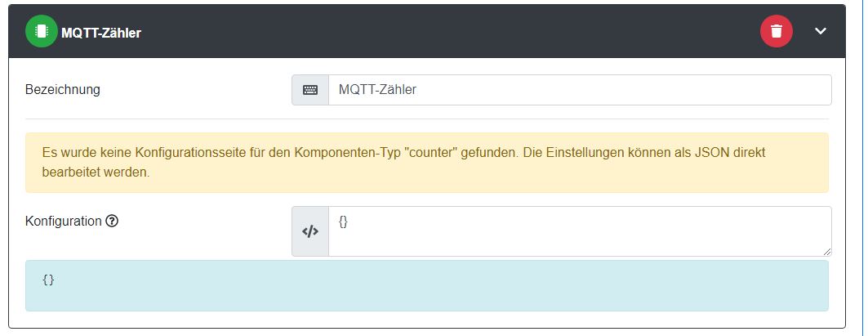The width and height of the screenshot is (868, 336).
Task: Click the blue JSON preview box
Action: point(426,285)
